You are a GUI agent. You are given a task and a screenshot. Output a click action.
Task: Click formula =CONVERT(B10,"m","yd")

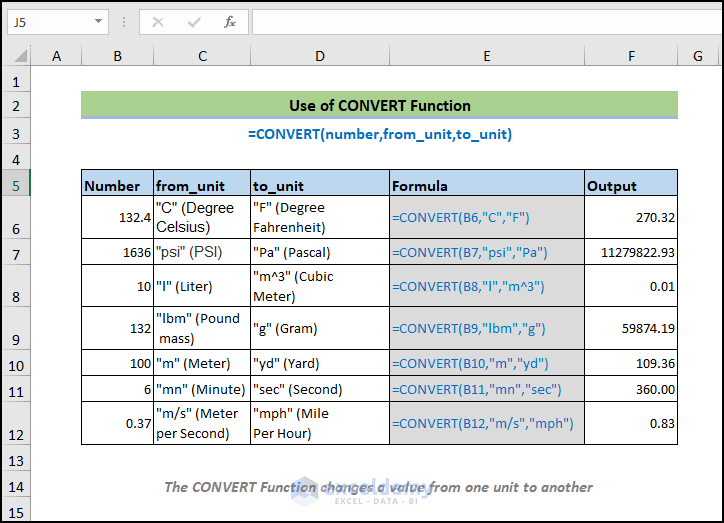pyautogui.click(x=487, y=362)
